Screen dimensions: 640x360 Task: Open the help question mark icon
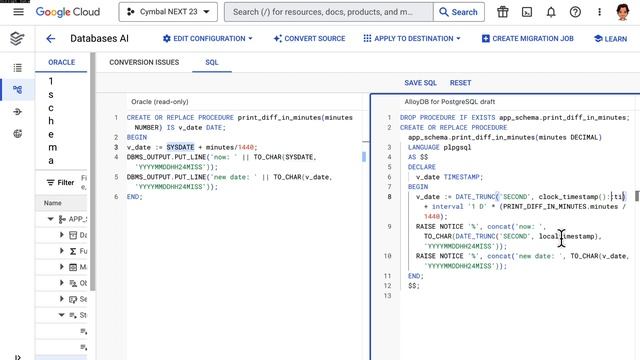(575, 12)
